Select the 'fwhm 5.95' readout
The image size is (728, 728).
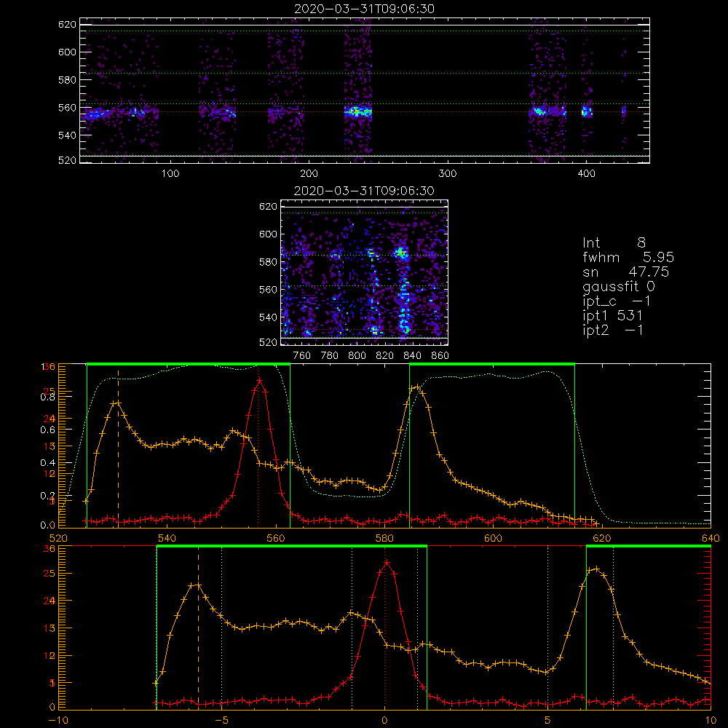pos(628,257)
